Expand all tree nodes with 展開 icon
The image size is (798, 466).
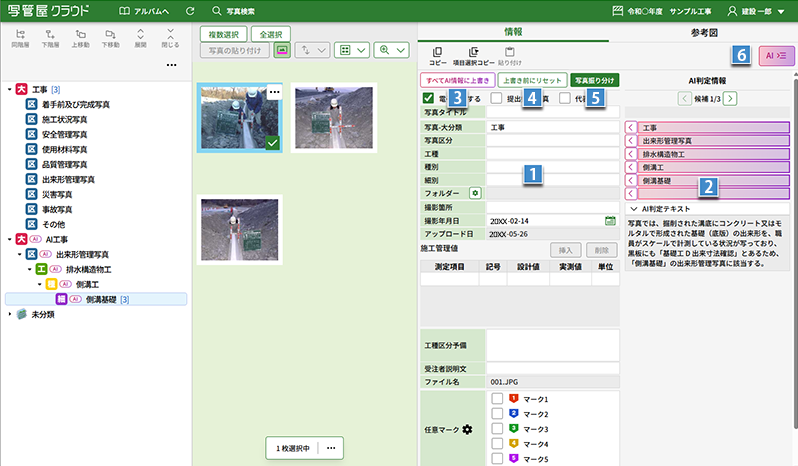[140, 34]
